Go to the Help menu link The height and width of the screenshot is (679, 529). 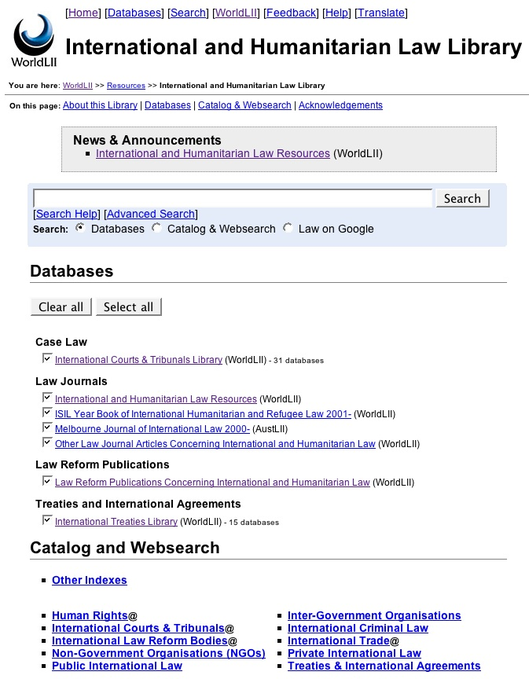coord(336,13)
